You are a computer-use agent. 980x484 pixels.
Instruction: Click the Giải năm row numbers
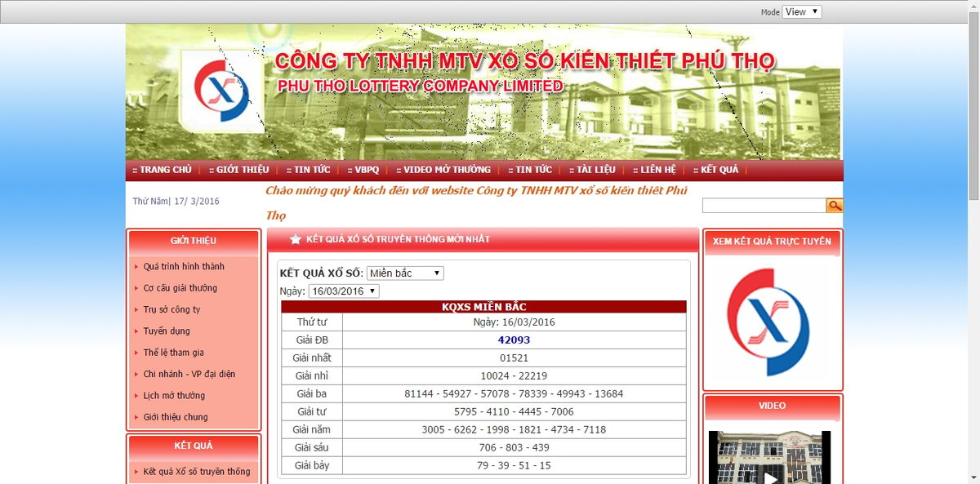514,429
